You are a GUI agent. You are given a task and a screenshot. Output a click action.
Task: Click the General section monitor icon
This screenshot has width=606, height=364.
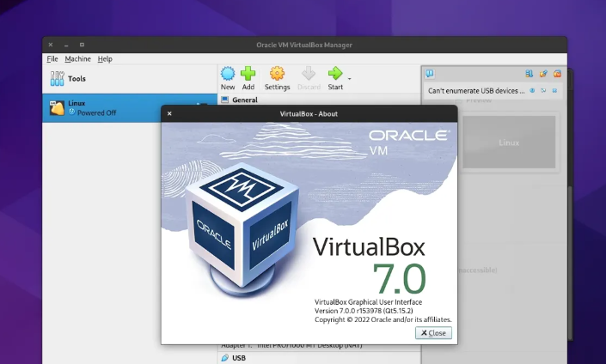(x=224, y=100)
